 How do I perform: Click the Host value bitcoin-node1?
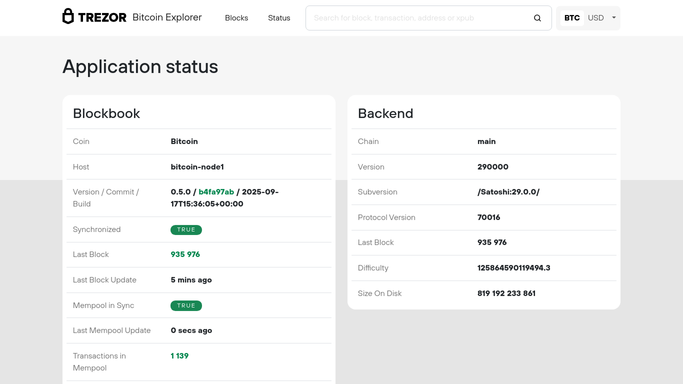click(197, 167)
